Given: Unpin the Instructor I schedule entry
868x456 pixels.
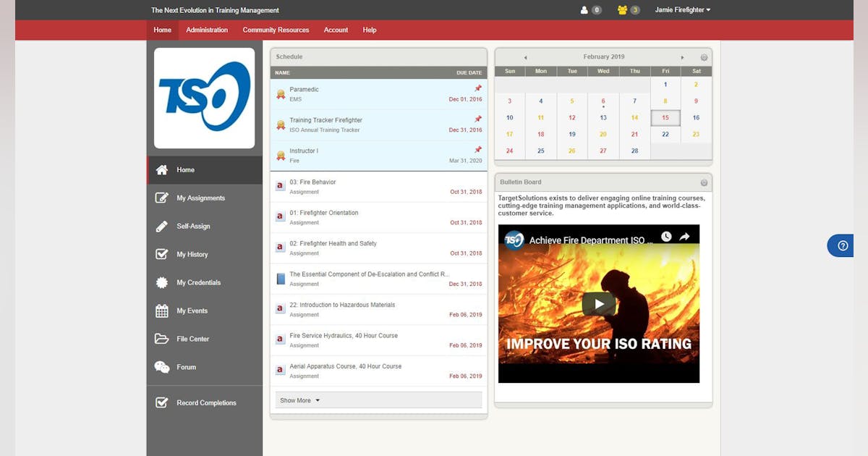Looking at the screenshot, I should [477, 148].
